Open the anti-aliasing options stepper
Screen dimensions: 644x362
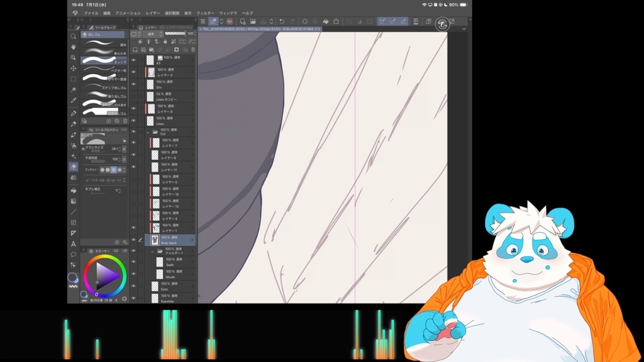pos(124,170)
